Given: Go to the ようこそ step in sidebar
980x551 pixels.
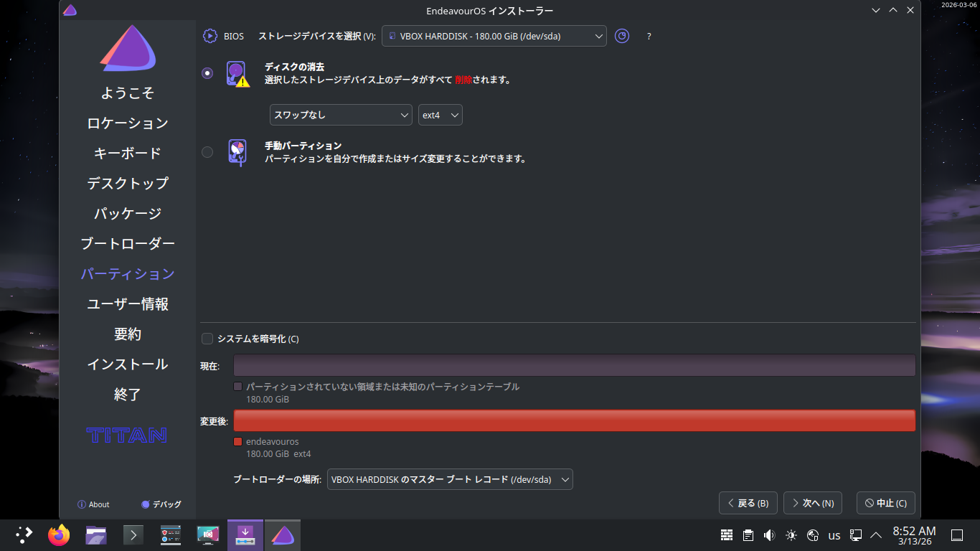Looking at the screenshot, I should tap(128, 93).
